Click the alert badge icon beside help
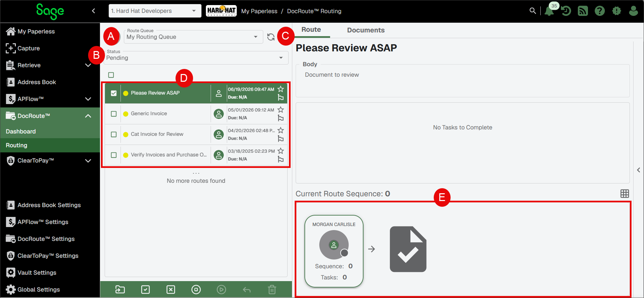This screenshot has width=644, height=298. [x=617, y=11]
